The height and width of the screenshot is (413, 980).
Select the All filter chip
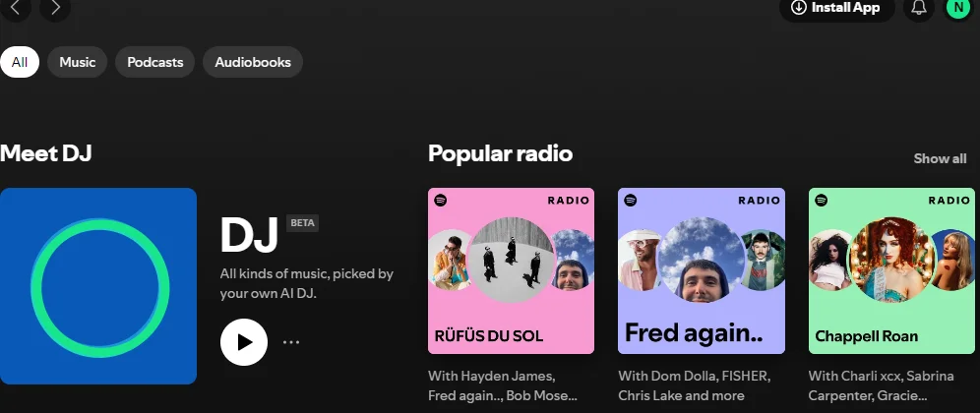point(20,62)
